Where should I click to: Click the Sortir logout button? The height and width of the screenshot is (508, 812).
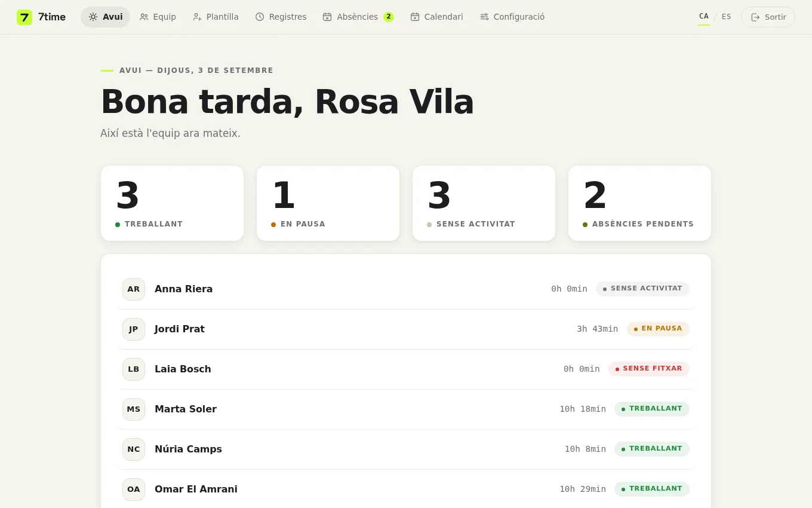(768, 17)
